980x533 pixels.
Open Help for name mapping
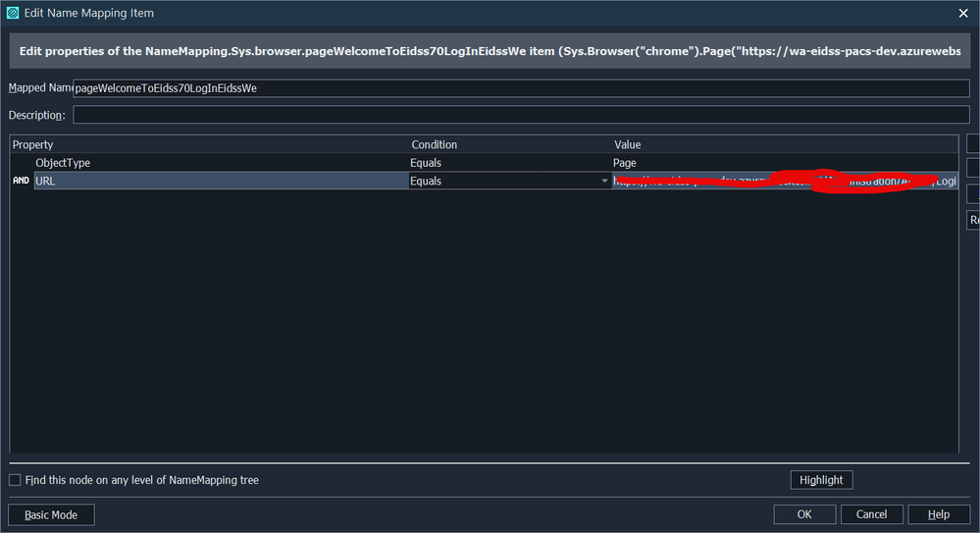pyautogui.click(x=938, y=514)
